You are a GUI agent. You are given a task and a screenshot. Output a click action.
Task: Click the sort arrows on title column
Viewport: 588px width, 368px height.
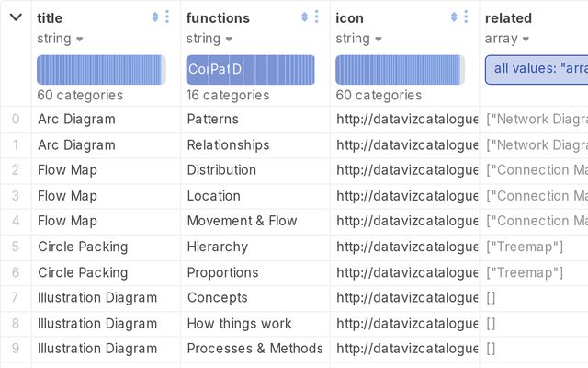pos(154,17)
